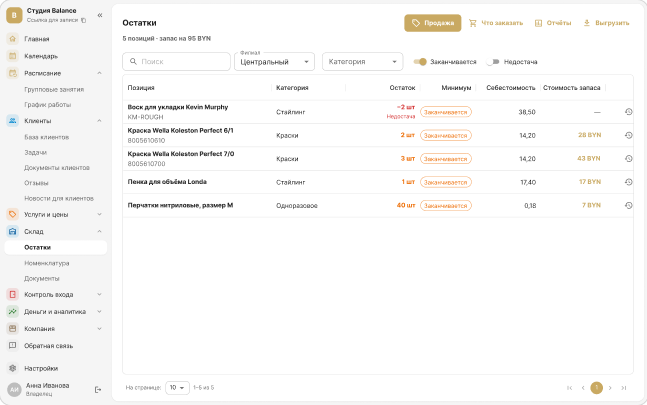Screen dimensions: 647x405
Task: Sort by the Себестоимость column header
Action: tap(511, 88)
